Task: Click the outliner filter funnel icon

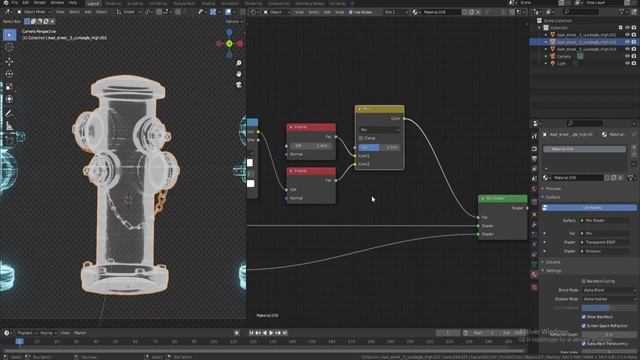Action: [x=621, y=12]
